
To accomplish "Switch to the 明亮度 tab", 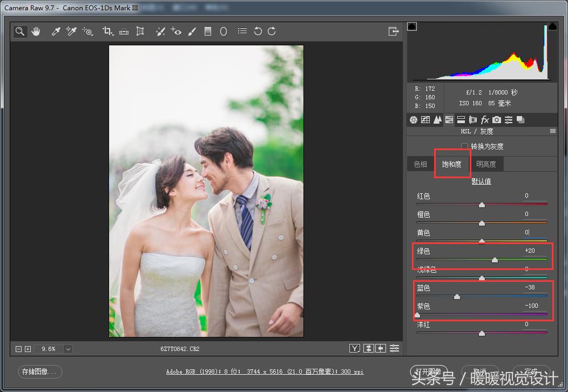I will click(x=486, y=164).
